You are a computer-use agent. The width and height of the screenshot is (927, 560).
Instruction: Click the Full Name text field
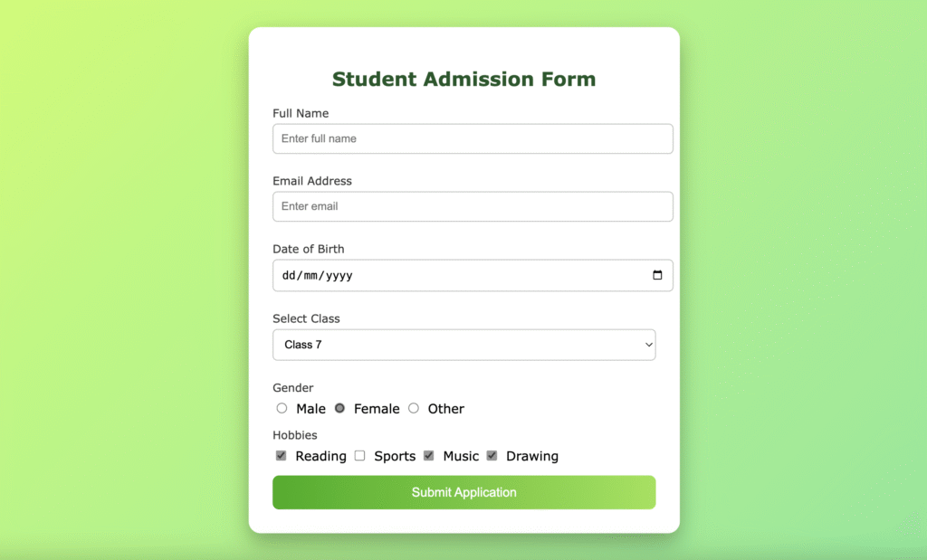click(473, 138)
